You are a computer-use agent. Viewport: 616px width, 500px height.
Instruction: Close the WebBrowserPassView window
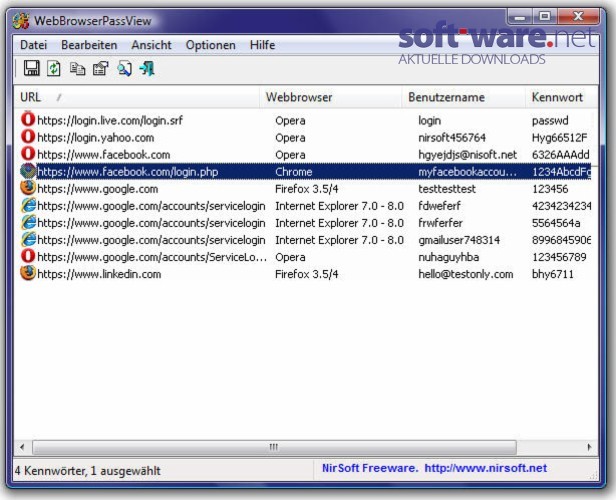coord(578,17)
